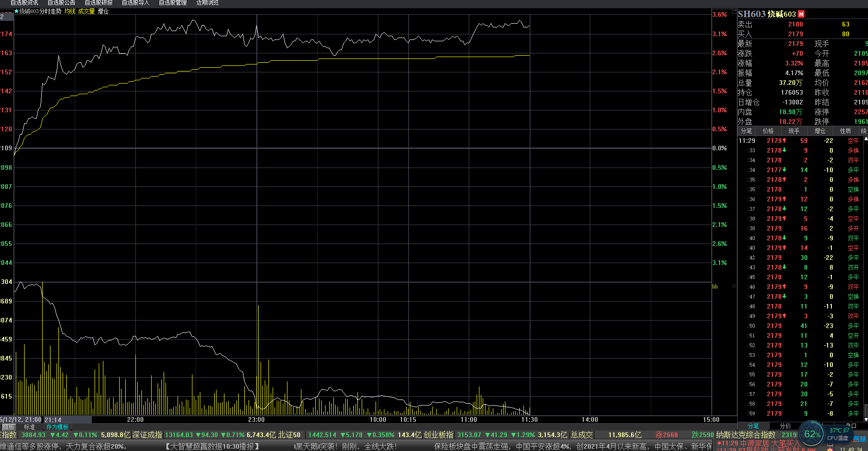This screenshot has width=868, height=451.
Task: Click the 日增仓 -13082 value
Action: pos(792,102)
